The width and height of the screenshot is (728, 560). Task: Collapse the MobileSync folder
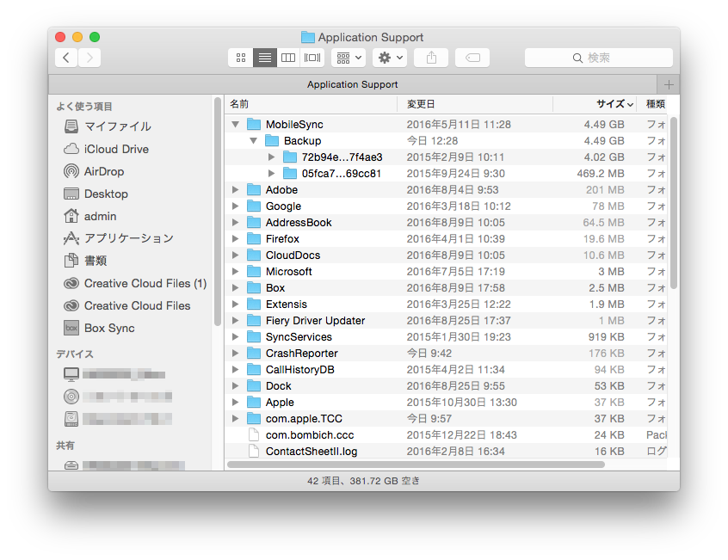tap(236, 125)
